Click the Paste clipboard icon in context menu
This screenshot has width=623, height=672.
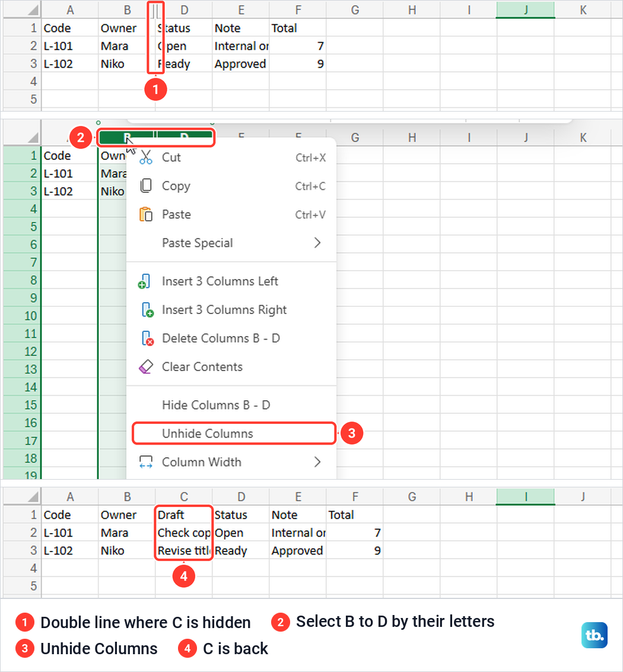point(146,214)
